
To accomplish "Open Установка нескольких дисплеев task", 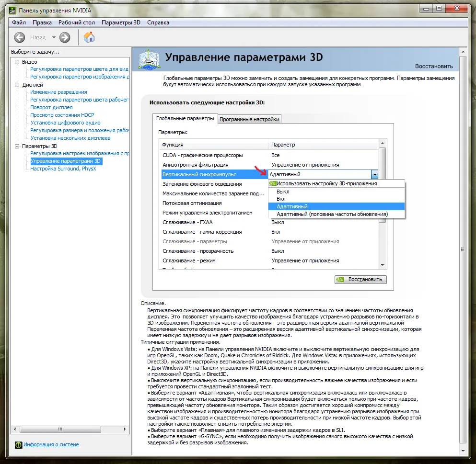I will pos(70,138).
